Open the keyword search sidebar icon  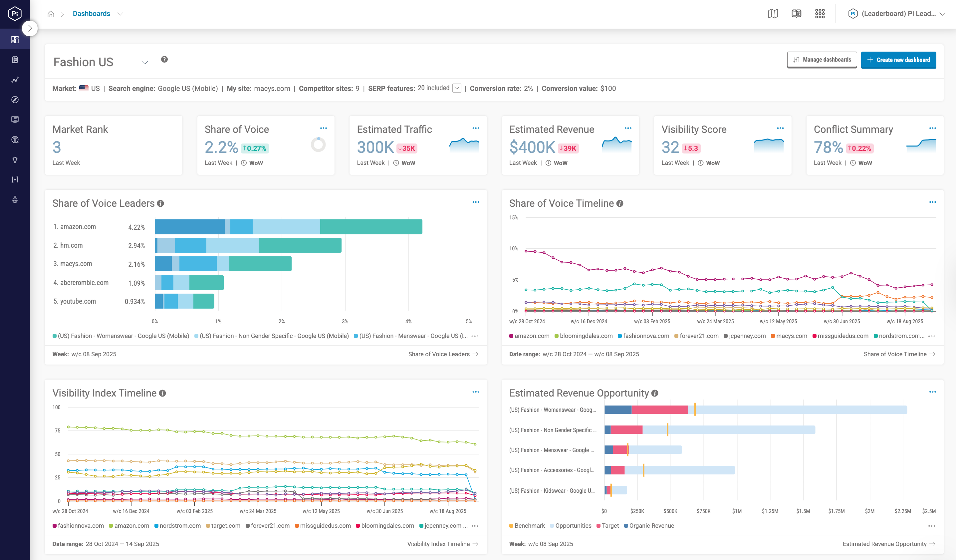15,139
